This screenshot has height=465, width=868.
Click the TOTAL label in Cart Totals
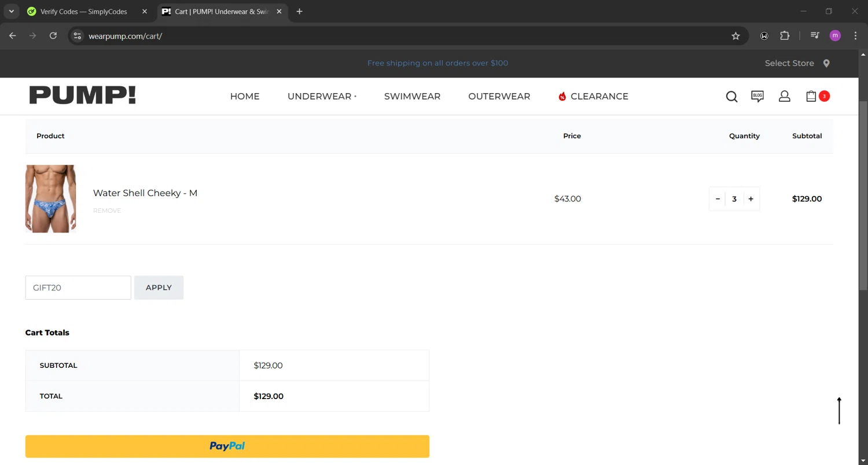(x=51, y=396)
